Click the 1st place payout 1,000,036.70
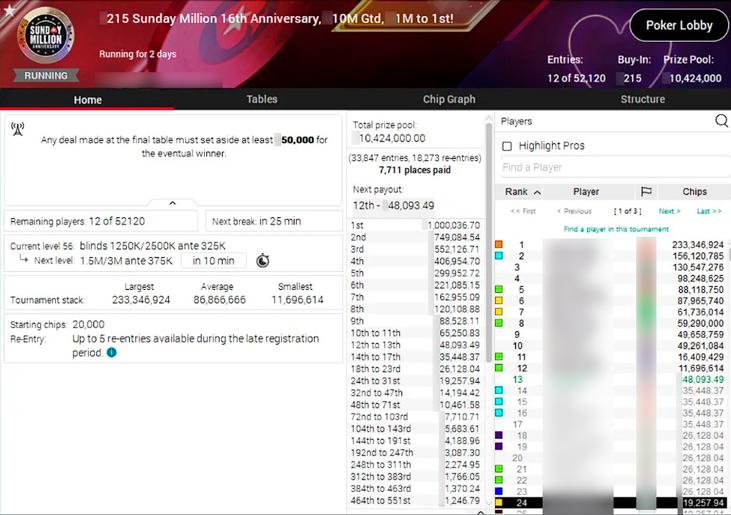The image size is (731, 515). 454,225
